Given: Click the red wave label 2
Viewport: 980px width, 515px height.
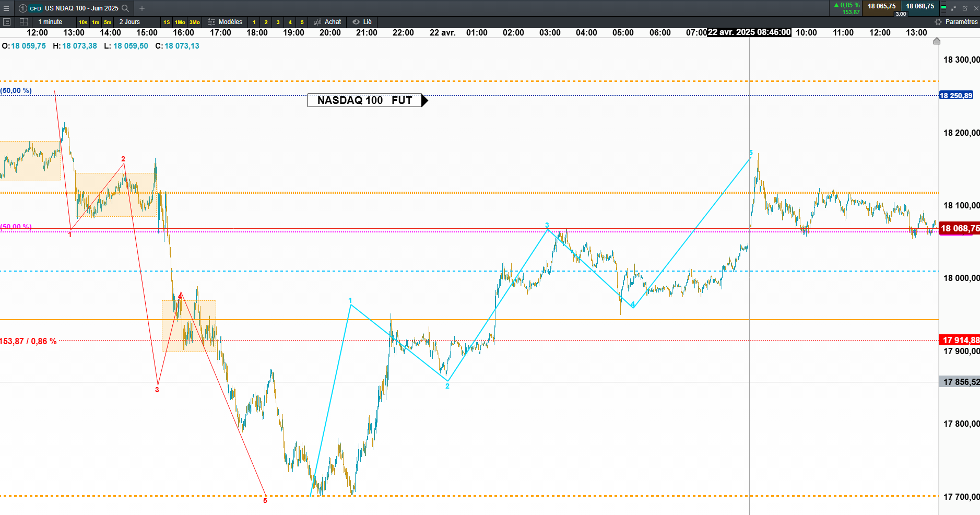Looking at the screenshot, I should point(123,159).
